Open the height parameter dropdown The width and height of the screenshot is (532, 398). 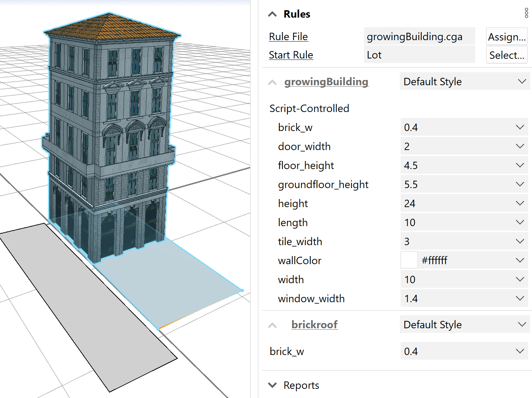pyautogui.click(x=520, y=203)
